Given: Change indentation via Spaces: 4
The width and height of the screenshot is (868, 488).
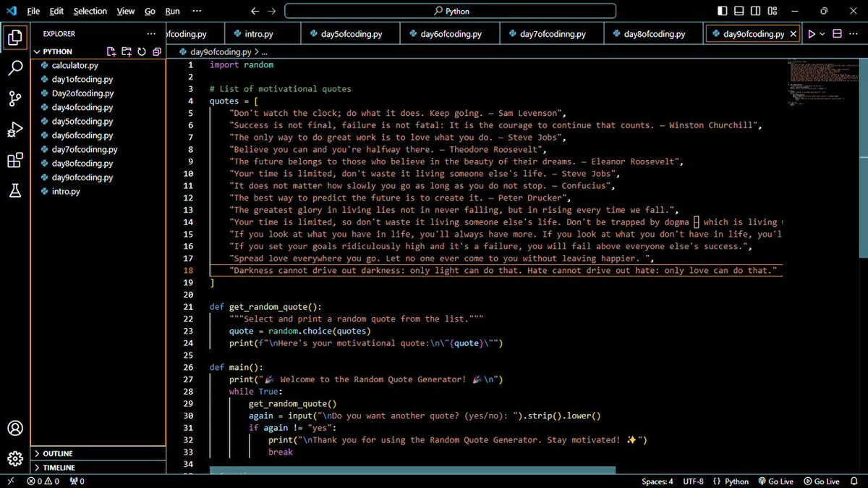Looking at the screenshot, I should tap(657, 481).
